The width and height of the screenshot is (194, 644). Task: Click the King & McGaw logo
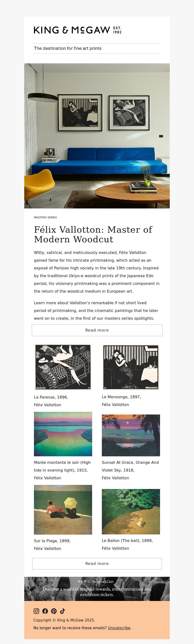(78, 30)
